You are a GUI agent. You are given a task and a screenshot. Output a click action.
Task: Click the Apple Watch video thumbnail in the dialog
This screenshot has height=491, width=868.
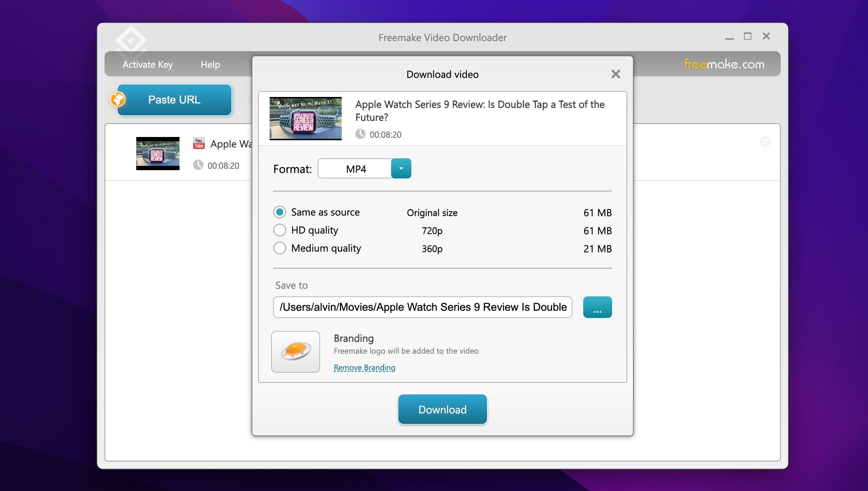tap(305, 118)
